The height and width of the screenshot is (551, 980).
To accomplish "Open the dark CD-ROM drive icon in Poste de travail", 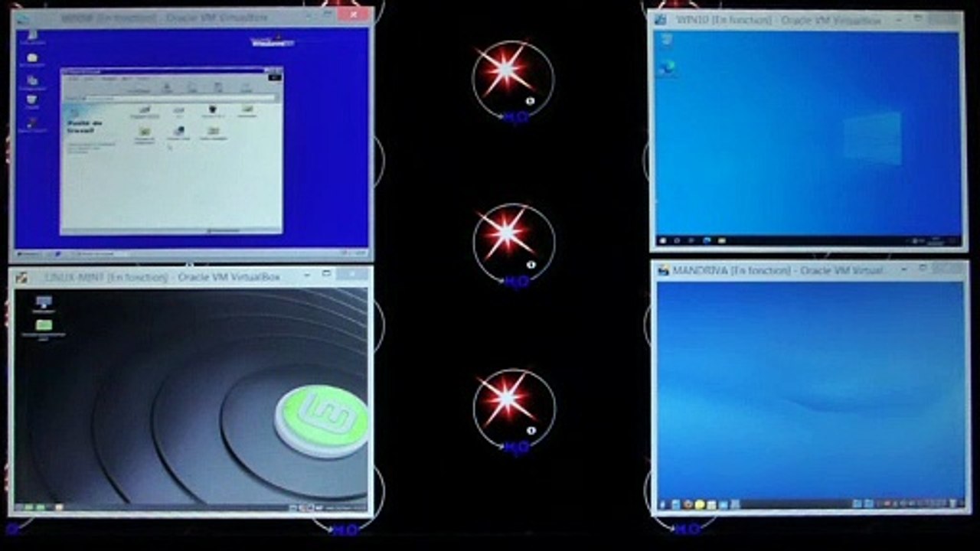I will (213, 111).
